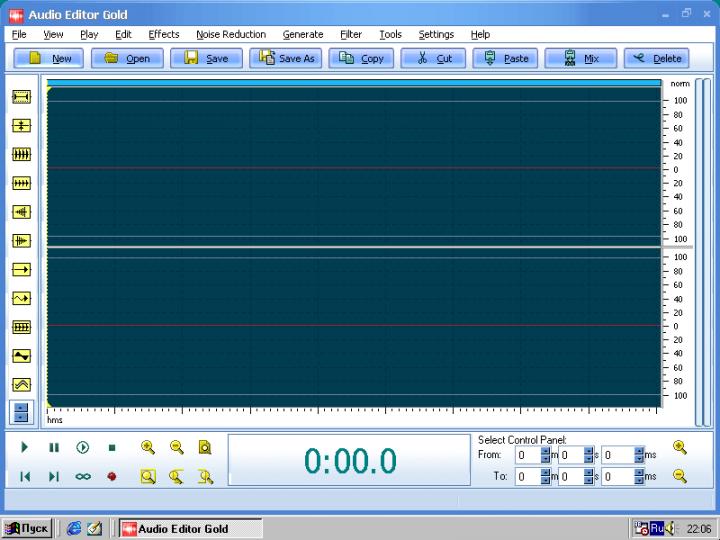Click the From minutes spinner arrows

(x=545, y=455)
